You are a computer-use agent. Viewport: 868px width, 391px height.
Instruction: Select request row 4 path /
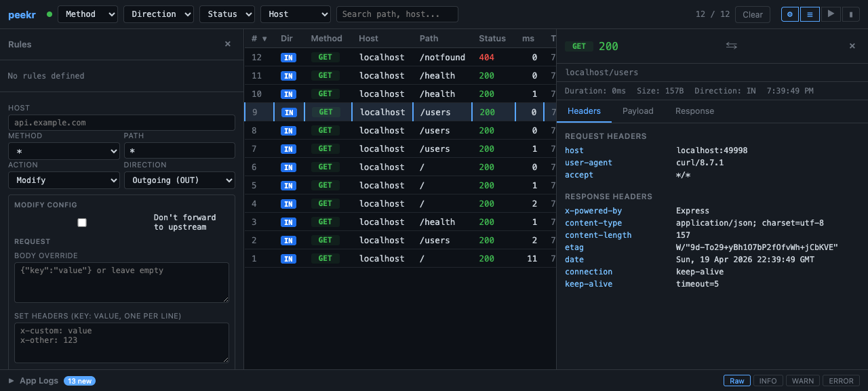pos(400,204)
